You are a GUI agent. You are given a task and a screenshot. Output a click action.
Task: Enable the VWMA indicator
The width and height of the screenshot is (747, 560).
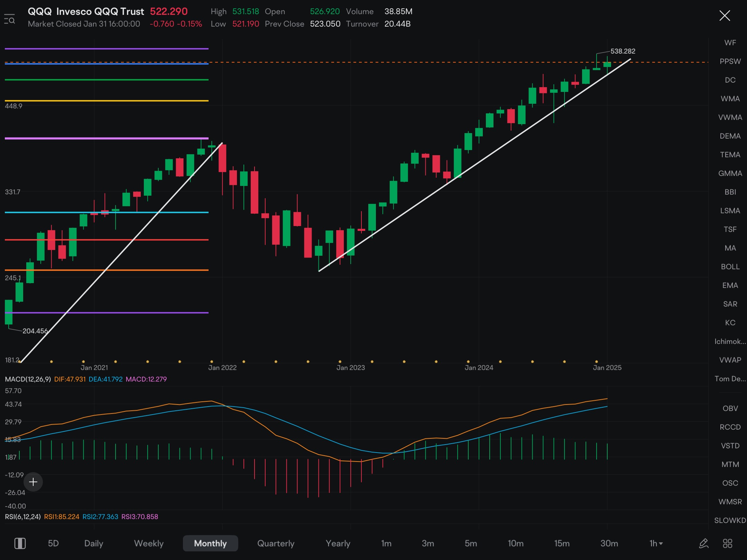[730, 117]
